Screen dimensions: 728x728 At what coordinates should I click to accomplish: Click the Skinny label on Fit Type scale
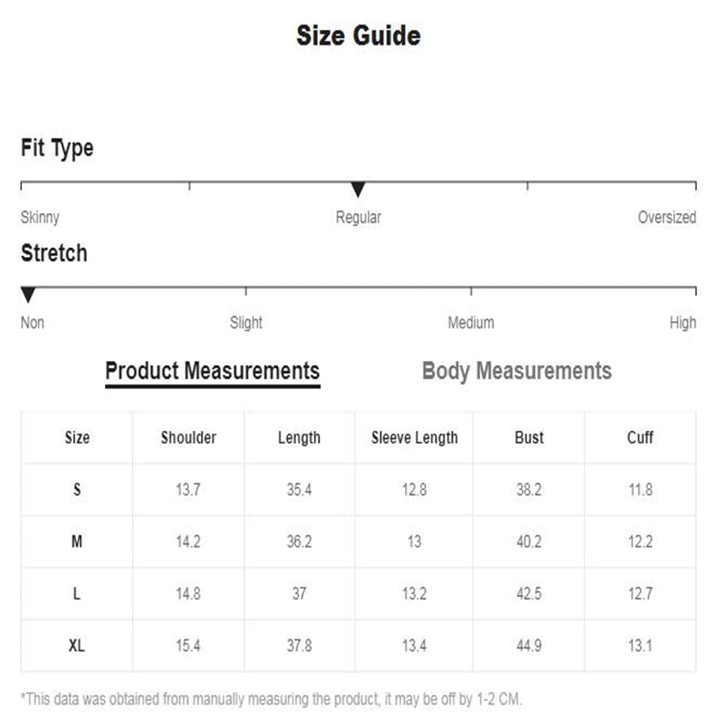point(40,217)
